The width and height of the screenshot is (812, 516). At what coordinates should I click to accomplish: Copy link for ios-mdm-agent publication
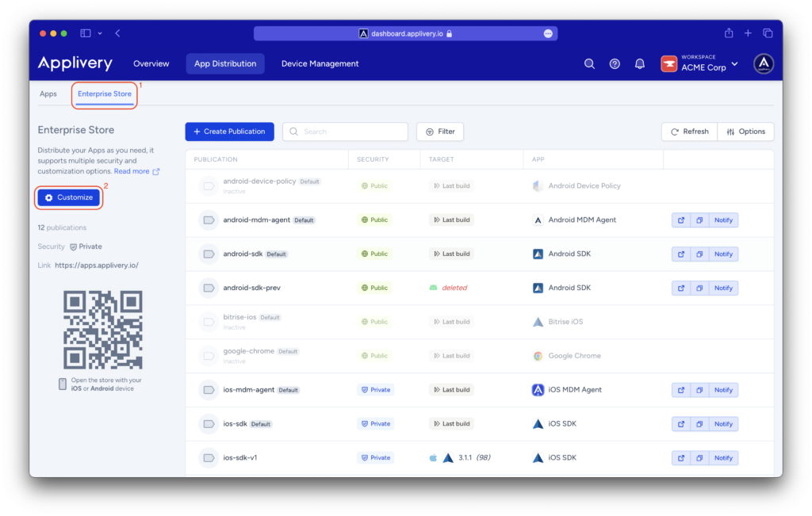699,390
